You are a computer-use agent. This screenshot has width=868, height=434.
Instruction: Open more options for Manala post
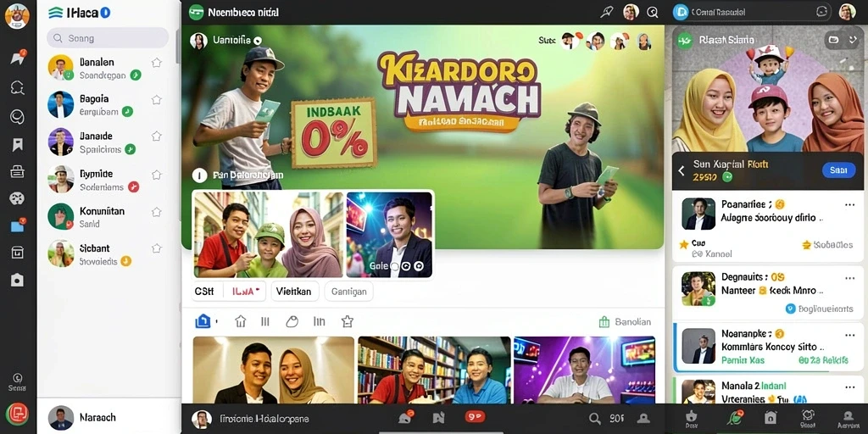(x=849, y=386)
